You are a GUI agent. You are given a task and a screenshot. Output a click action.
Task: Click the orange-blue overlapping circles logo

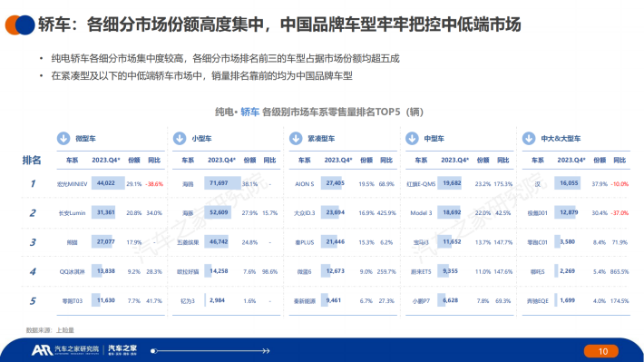coord(19,24)
